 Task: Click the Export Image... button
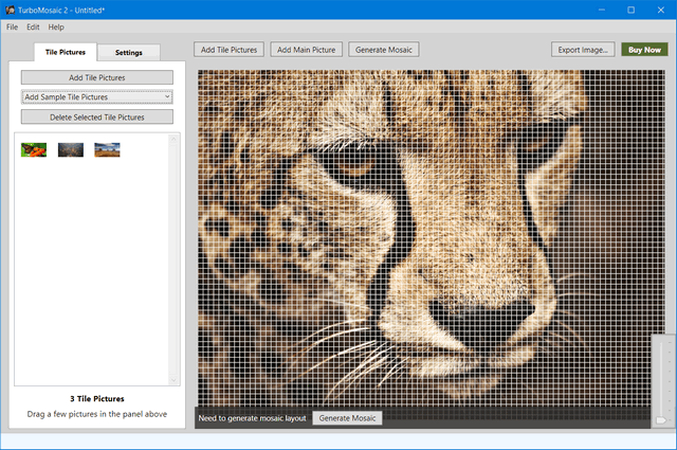tap(583, 50)
